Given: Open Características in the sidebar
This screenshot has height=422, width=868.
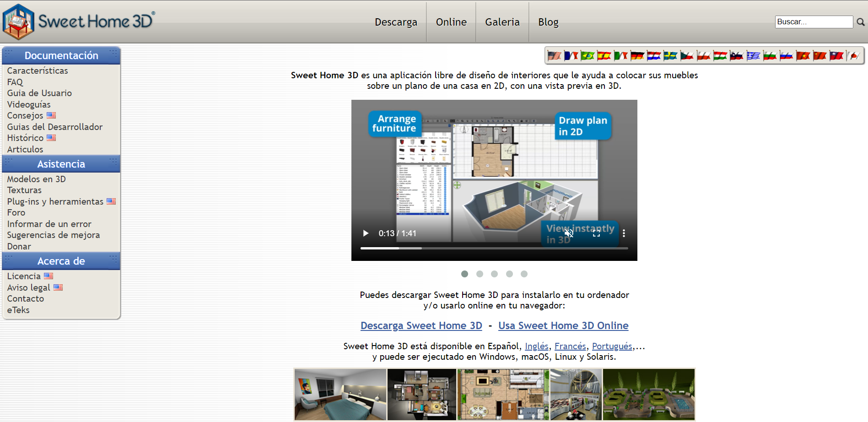Looking at the screenshot, I should (38, 70).
